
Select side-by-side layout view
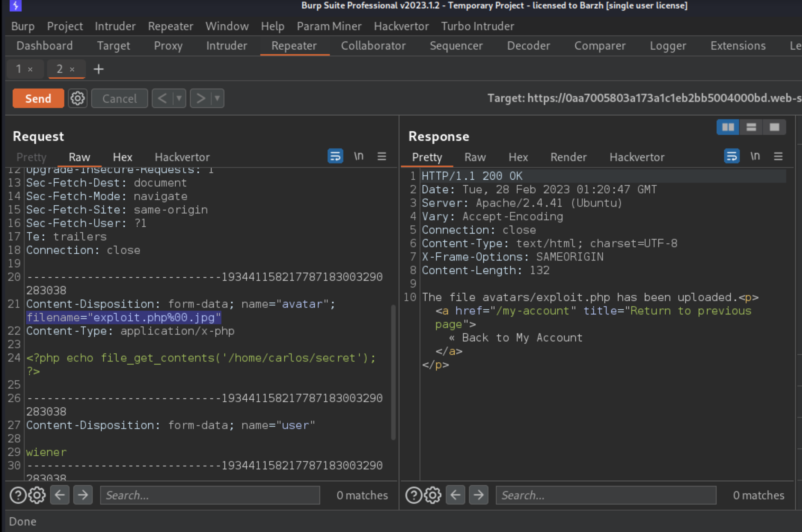click(728, 127)
